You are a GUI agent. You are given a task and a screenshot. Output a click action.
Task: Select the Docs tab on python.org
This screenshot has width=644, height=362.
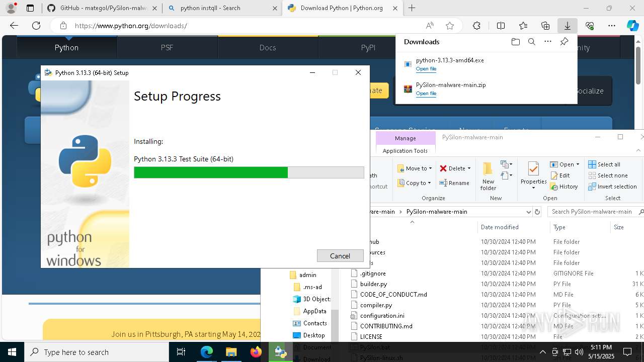[268, 48]
